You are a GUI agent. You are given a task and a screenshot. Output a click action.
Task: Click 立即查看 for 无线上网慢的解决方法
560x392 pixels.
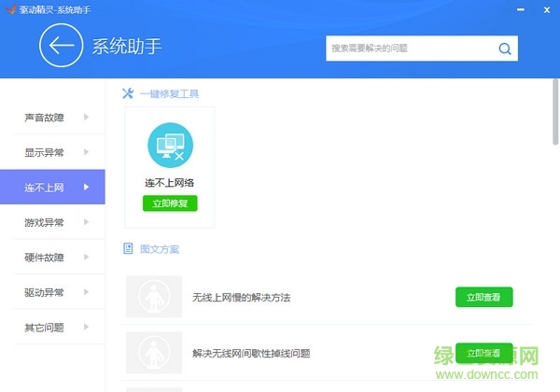point(483,298)
